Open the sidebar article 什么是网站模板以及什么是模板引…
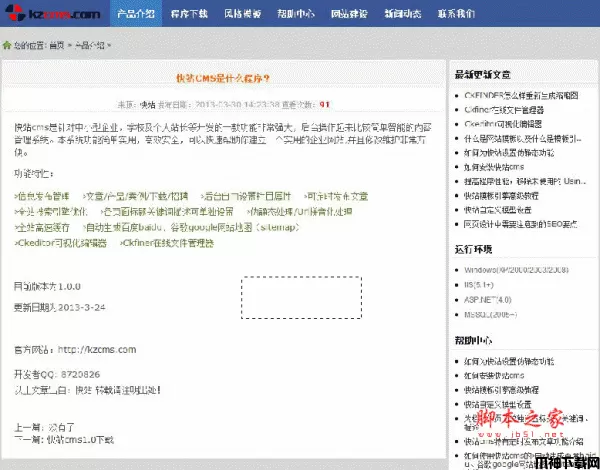 [x=522, y=139]
